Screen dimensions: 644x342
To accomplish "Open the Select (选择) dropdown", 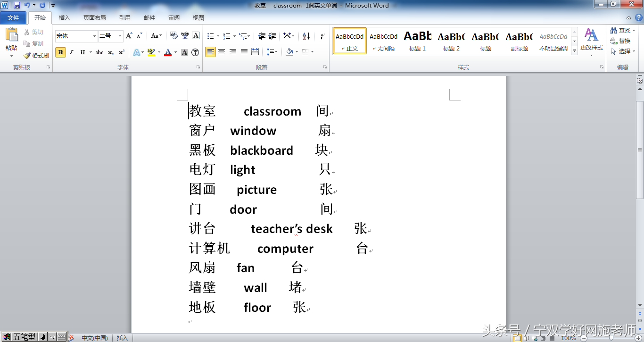I will (x=623, y=51).
